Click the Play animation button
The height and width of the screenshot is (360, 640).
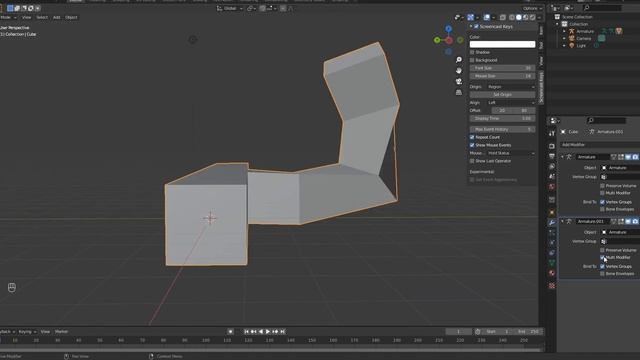pos(268,332)
